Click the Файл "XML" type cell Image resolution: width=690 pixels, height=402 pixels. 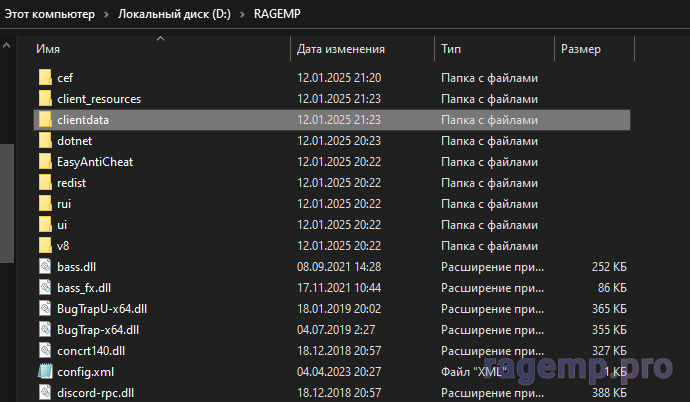(473, 372)
